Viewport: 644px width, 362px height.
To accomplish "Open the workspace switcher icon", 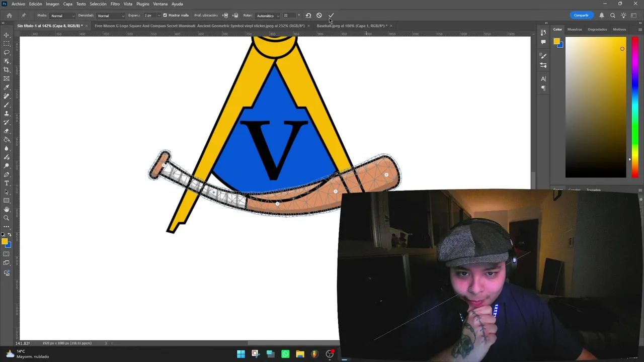I will [x=634, y=16].
